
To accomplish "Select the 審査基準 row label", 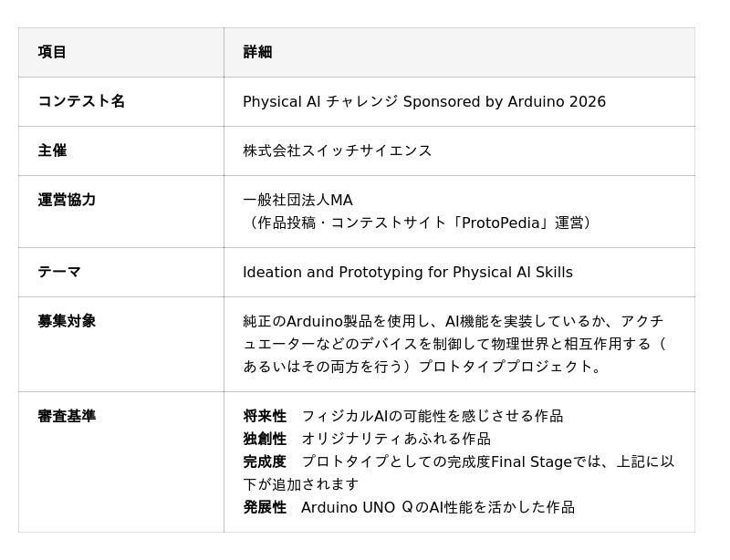I will point(67,416).
